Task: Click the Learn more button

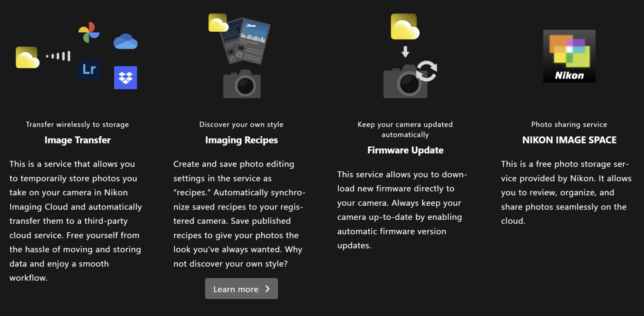Action: click(x=241, y=289)
